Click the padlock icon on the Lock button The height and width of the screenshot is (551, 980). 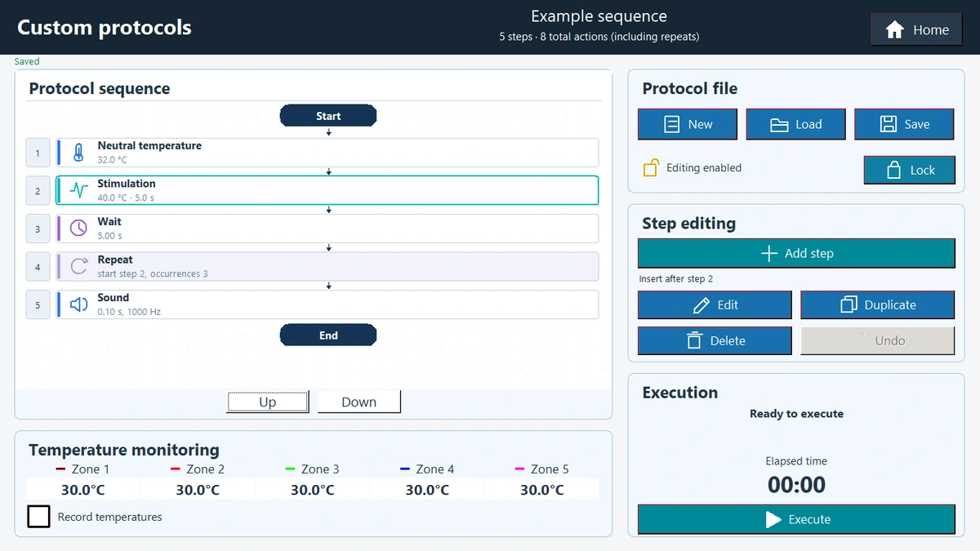pos(893,170)
